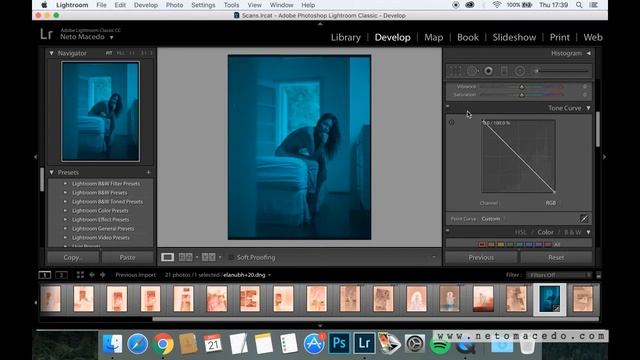Switch to the Print module
This screenshot has width=640, height=360.
point(560,37)
